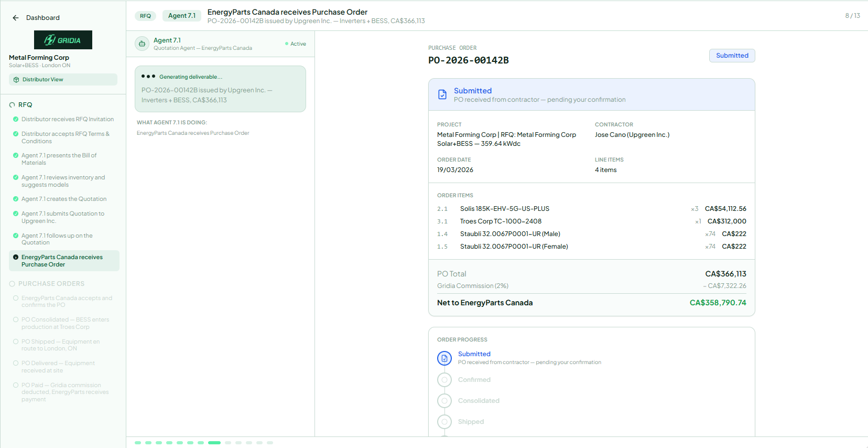Screen dimensions: 868x448
Task: Click Gridia Commission (2%) line
Action: pos(592,286)
